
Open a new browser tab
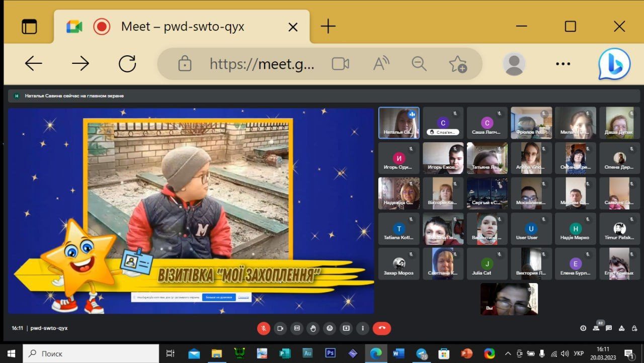click(328, 26)
